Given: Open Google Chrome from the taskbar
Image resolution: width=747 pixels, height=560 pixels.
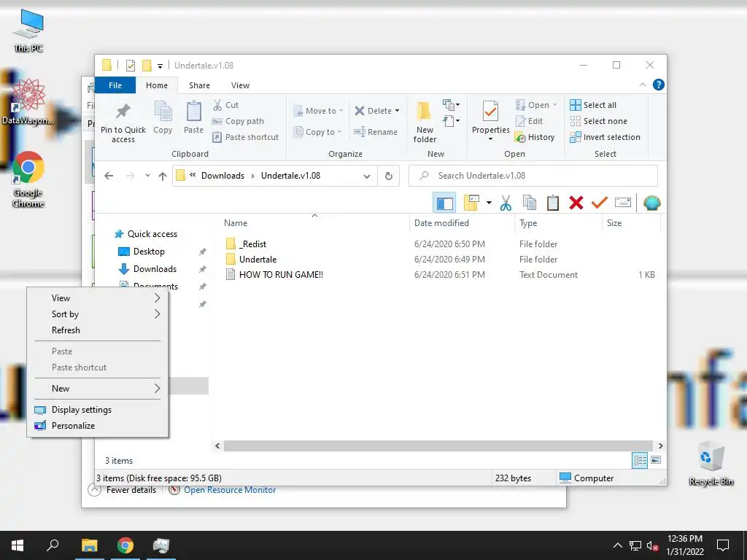Looking at the screenshot, I should [x=125, y=545].
